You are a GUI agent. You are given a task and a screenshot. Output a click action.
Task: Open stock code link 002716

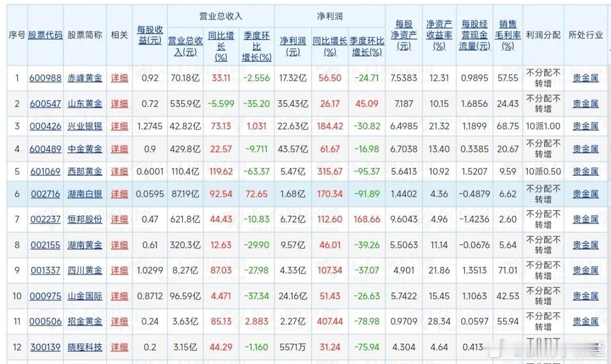click(45, 194)
